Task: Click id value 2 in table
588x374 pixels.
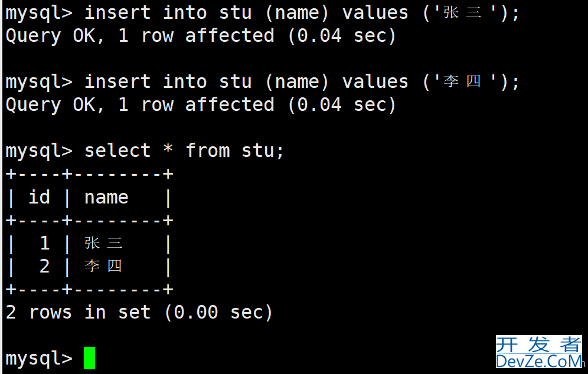Action: click(45, 267)
